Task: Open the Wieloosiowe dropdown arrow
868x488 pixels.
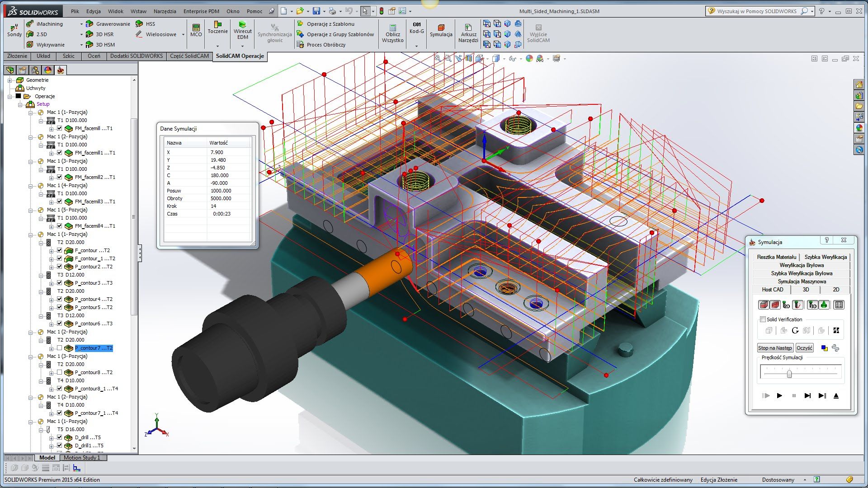Action: point(183,34)
